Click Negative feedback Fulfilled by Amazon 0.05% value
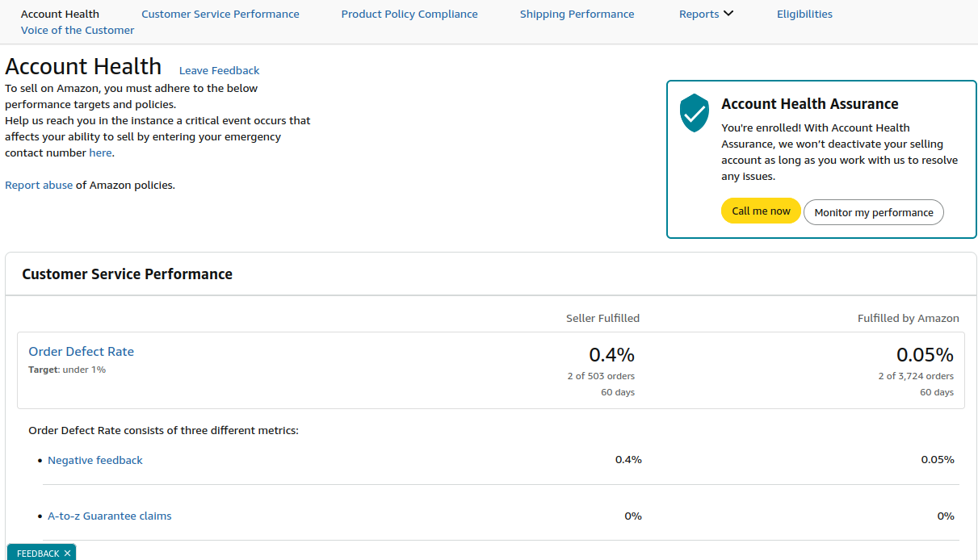Viewport: 978px width, 560px height. coord(938,459)
